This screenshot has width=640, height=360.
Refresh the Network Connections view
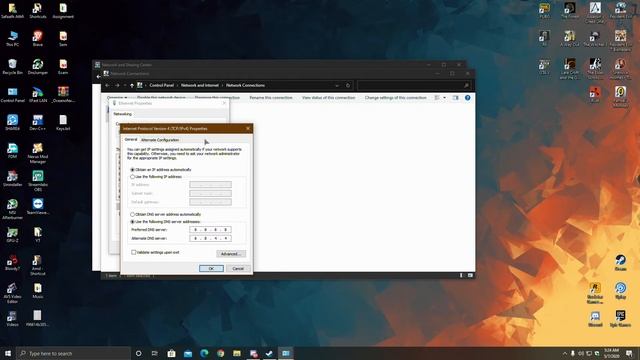click(x=348, y=86)
